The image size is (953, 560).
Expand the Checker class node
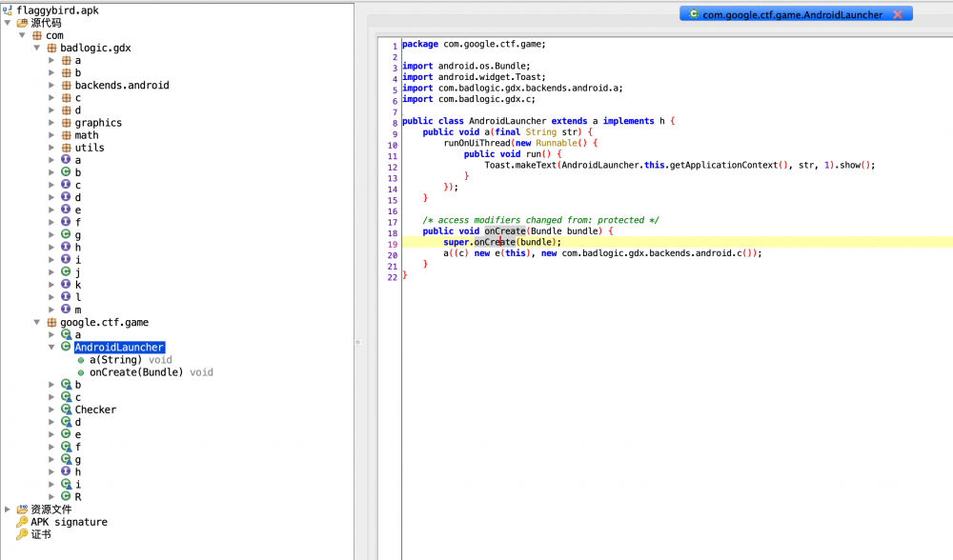pos(52,410)
